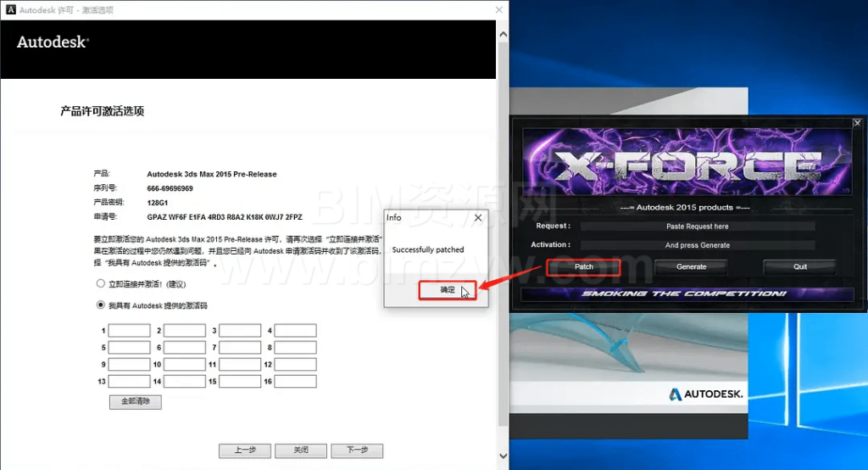Click the scrollbar up arrow in Autodesk window
Screen dimensions: 868x470
(504, 35)
